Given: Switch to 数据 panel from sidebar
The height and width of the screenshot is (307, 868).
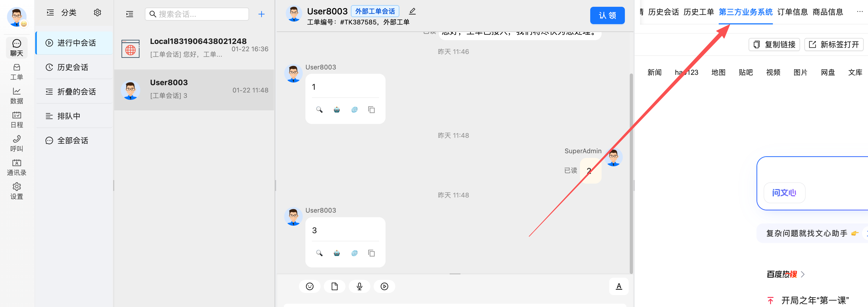Looking at the screenshot, I should tap(17, 95).
